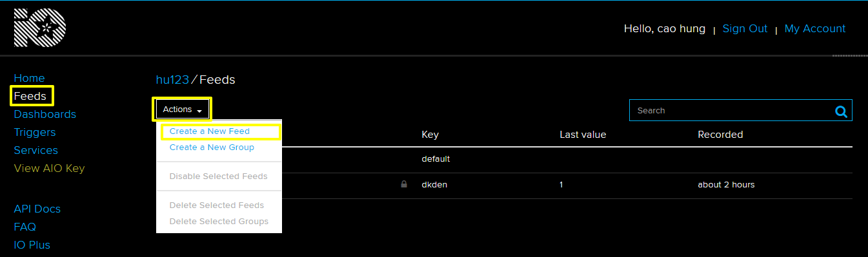Open My Account page
Screen dimensions: 868x257
click(815, 28)
